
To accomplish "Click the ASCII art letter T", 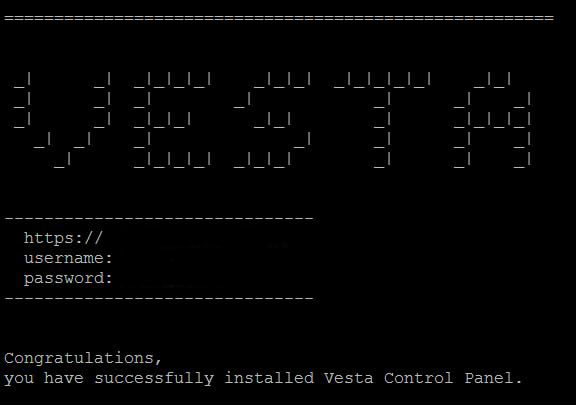I will point(382,120).
